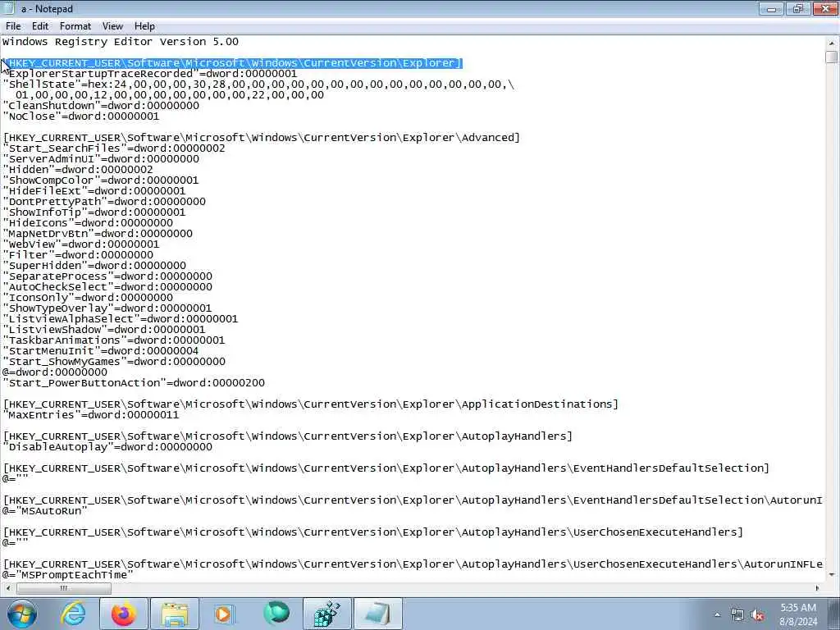Click the "Start_SearchFiles" line

click(114, 148)
